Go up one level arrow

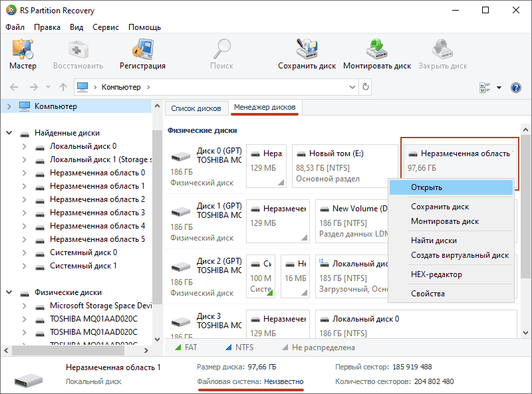63,87
